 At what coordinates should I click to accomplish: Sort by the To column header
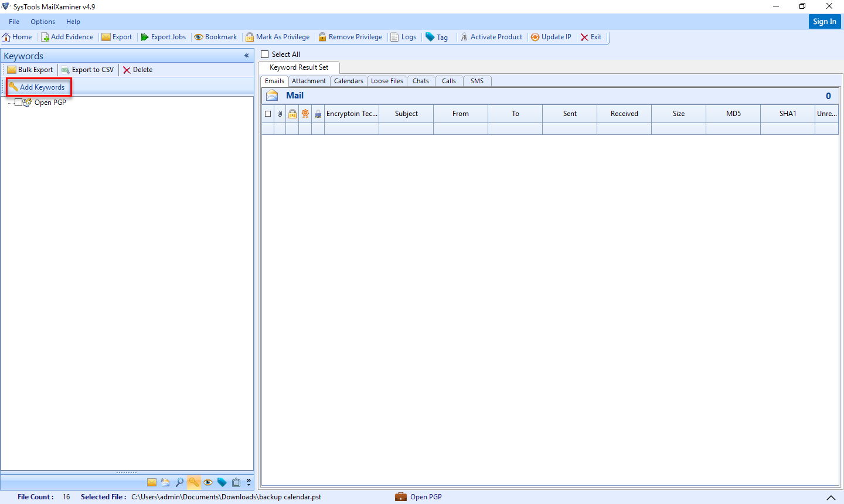point(515,114)
